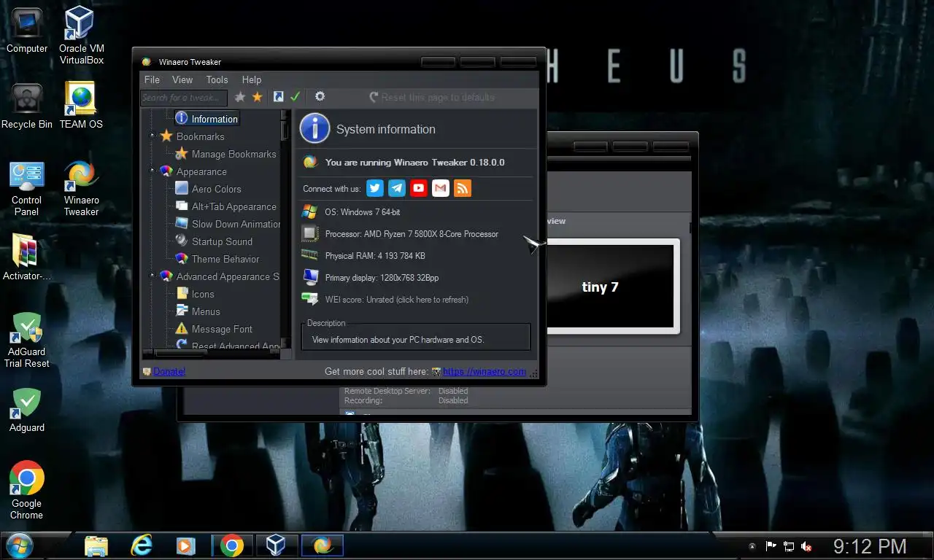Click the gold bookmarks star toolbar icon
The width and height of the screenshot is (934, 560).
pyautogui.click(x=257, y=97)
